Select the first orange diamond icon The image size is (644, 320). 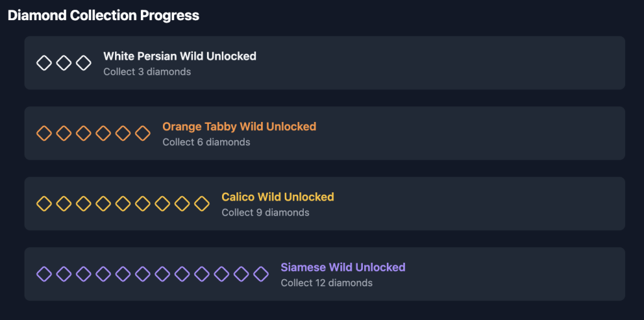[x=44, y=133]
